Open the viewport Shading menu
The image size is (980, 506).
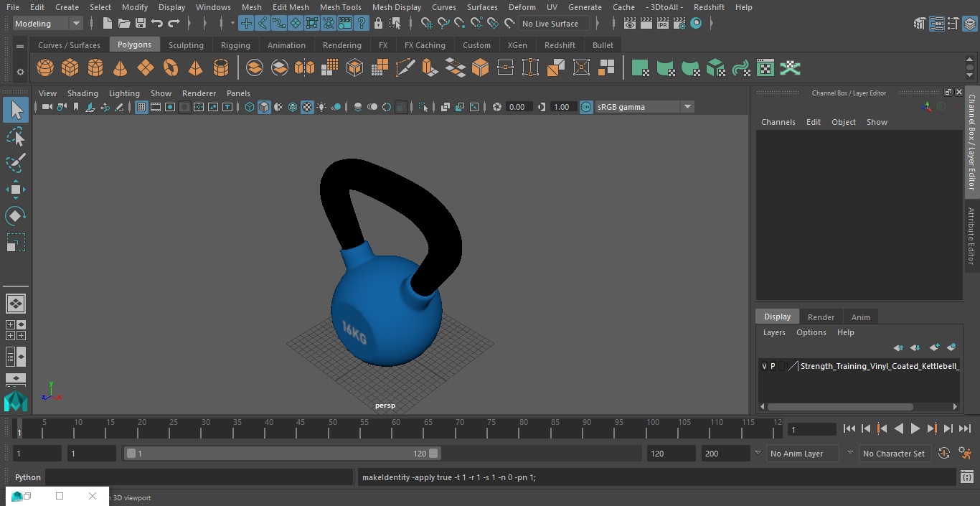(83, 93)
